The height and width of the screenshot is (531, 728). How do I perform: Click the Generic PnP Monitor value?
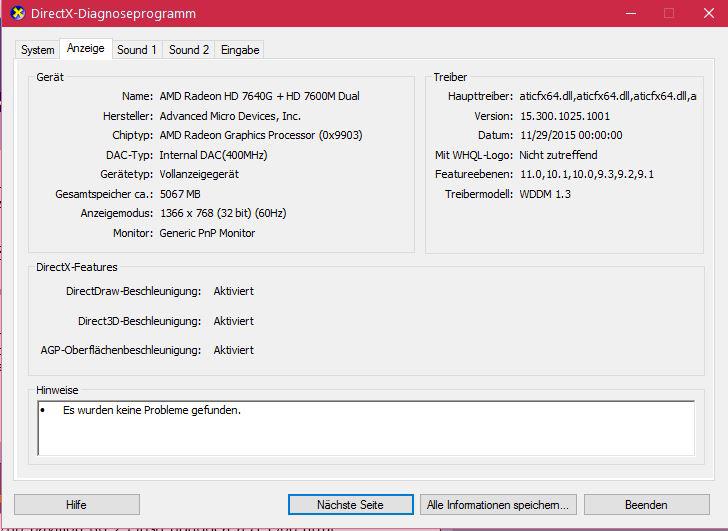pos(207,233)
